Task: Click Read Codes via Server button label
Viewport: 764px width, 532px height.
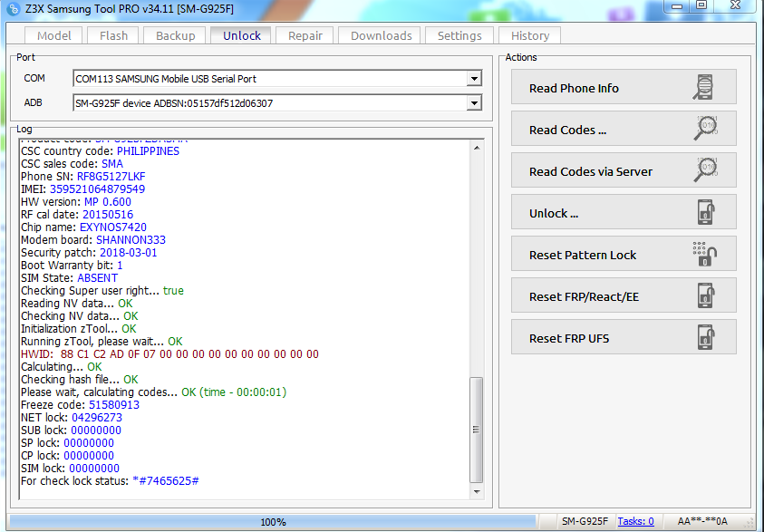Action: (591, 171)
